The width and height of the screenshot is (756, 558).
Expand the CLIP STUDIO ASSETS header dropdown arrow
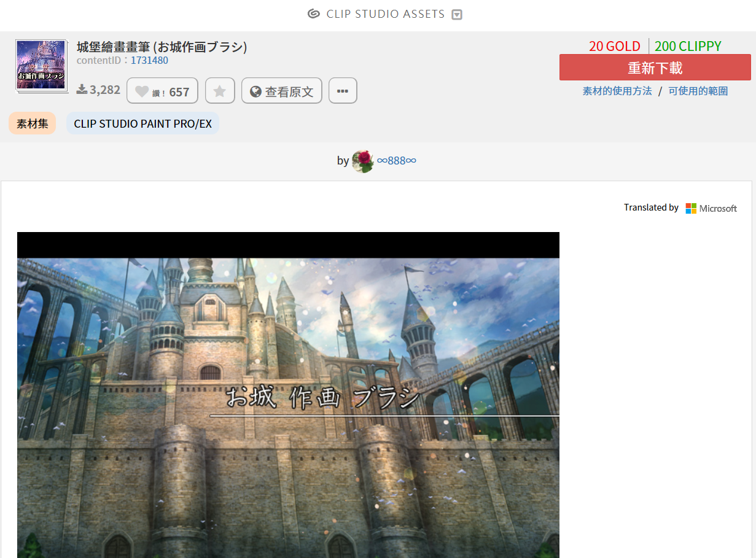(x=457, y=15)
